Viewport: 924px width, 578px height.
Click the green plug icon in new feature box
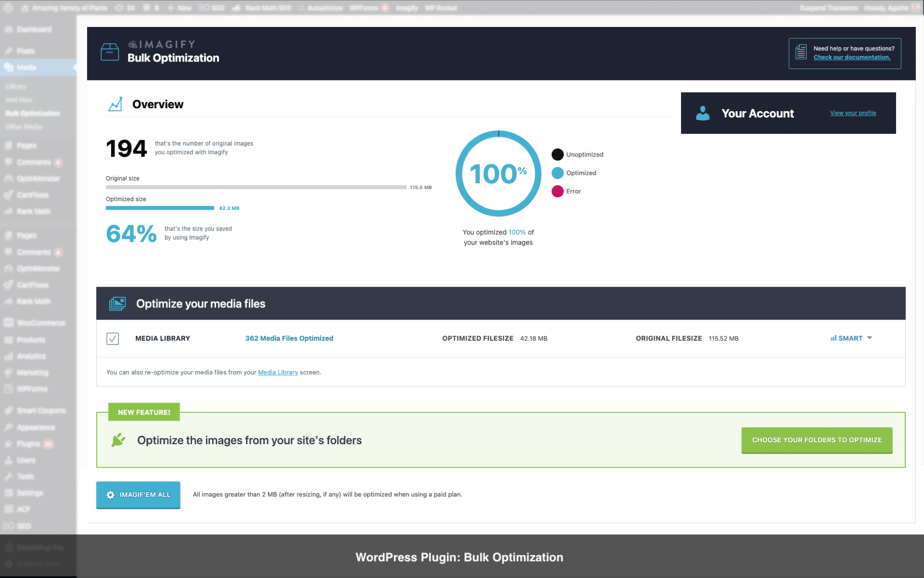(118, 440)
